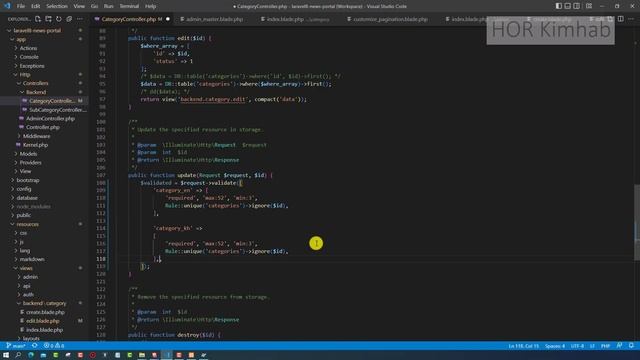Close the unsaved CategoryController.php tab dot

coord(168,19)
